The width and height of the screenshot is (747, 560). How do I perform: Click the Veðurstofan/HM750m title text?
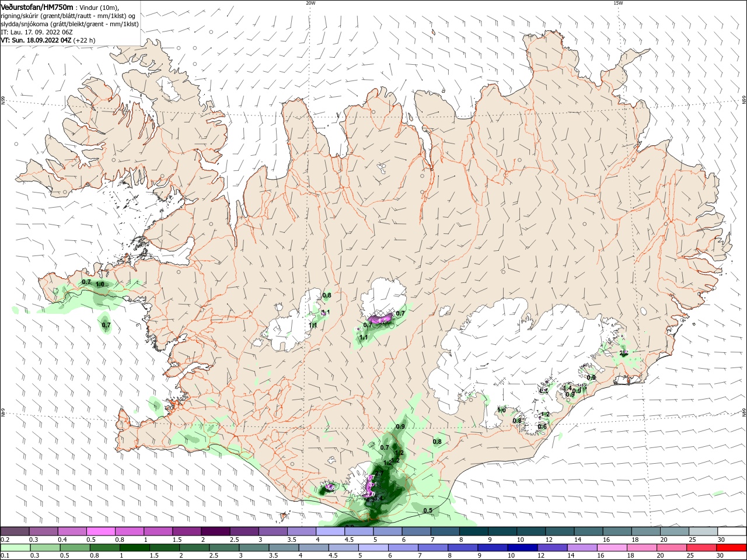point(37,6)
